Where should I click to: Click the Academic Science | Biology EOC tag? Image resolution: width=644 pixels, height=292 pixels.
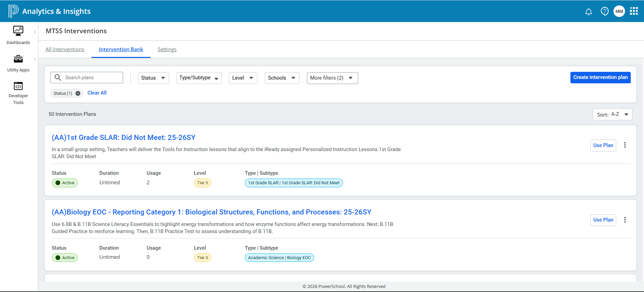pos(279,258)
